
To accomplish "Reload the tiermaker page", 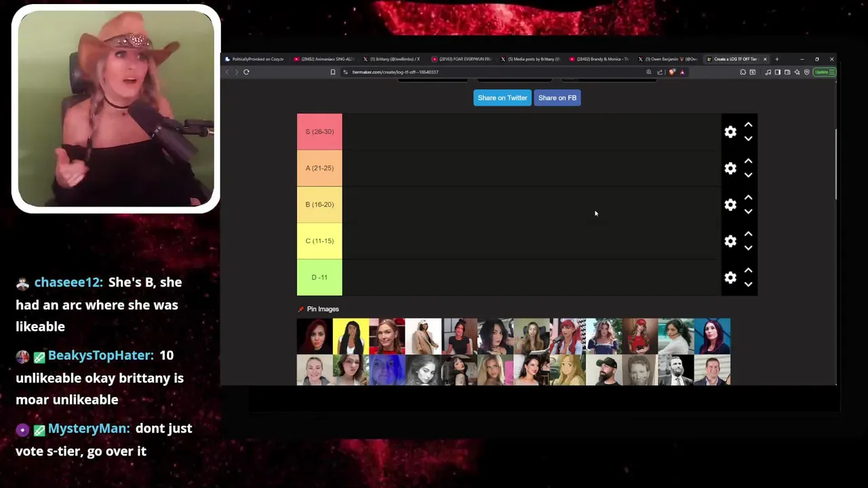I will [246, 72].
